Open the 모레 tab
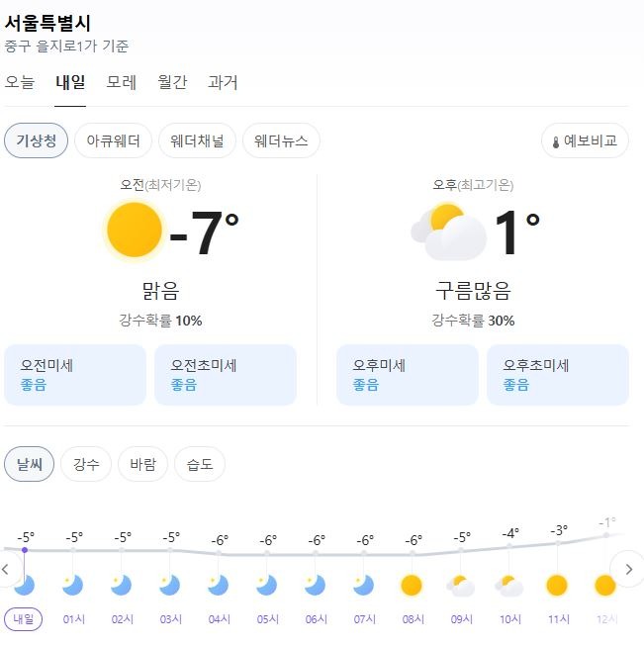 122,82
